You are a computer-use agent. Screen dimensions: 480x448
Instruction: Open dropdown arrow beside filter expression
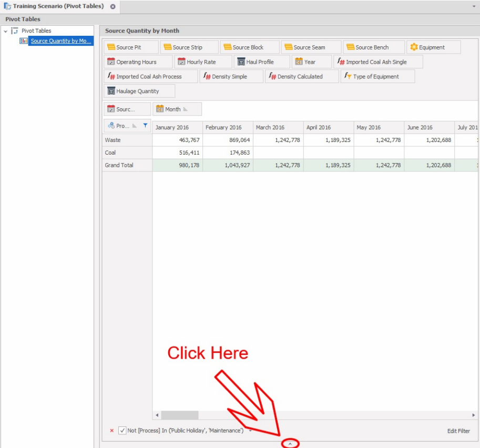(250, 431)
